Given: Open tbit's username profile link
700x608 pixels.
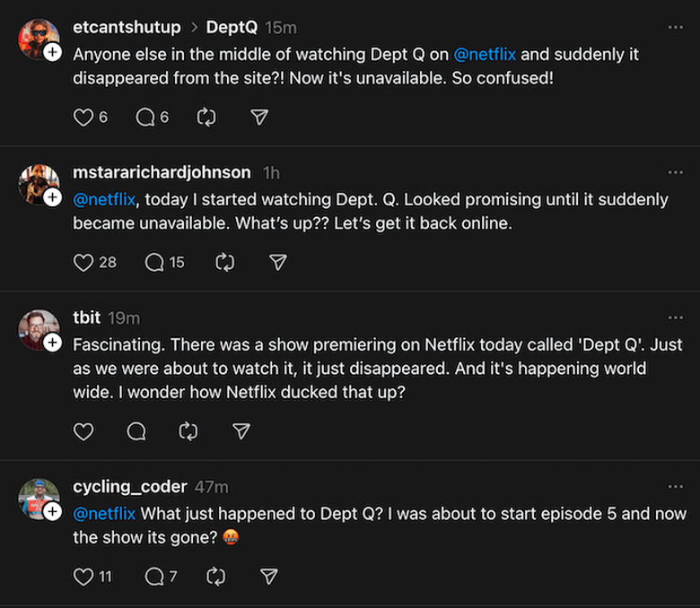Looking at the screenshot, I should [87, 317].
